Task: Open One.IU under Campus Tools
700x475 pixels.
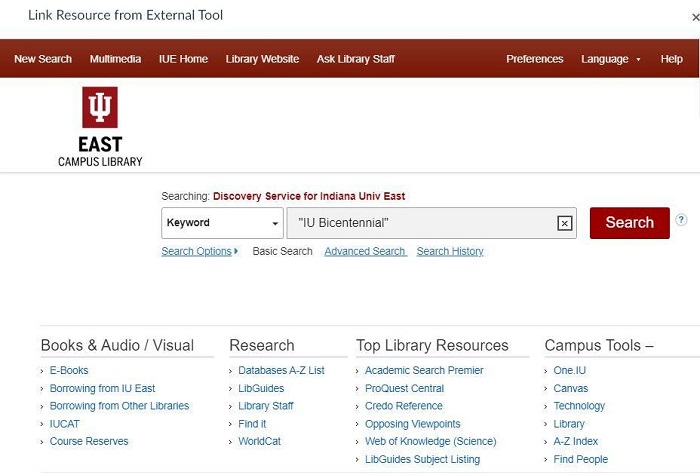Action: (570, 371)
